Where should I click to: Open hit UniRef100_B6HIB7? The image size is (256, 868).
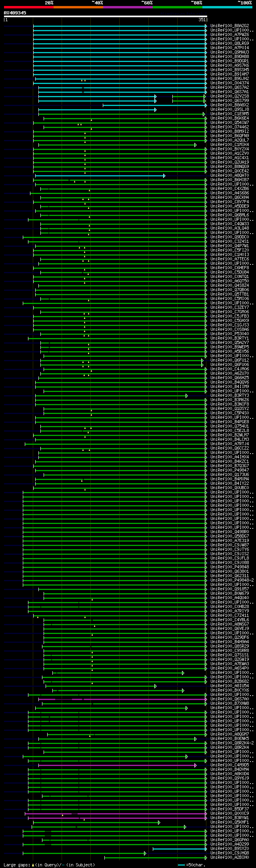coord(230,180)
